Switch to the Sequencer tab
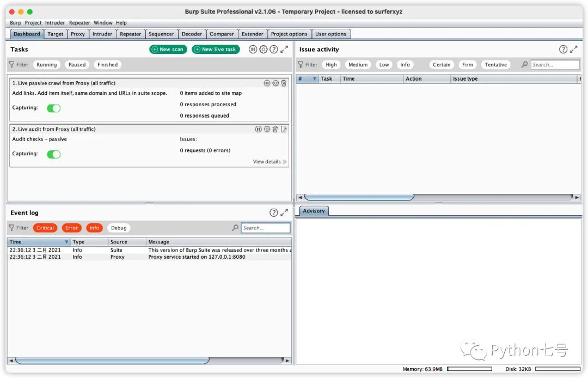The width and height of the screenshot is (588, 378). pyautogui.click(x=161, y=34)
